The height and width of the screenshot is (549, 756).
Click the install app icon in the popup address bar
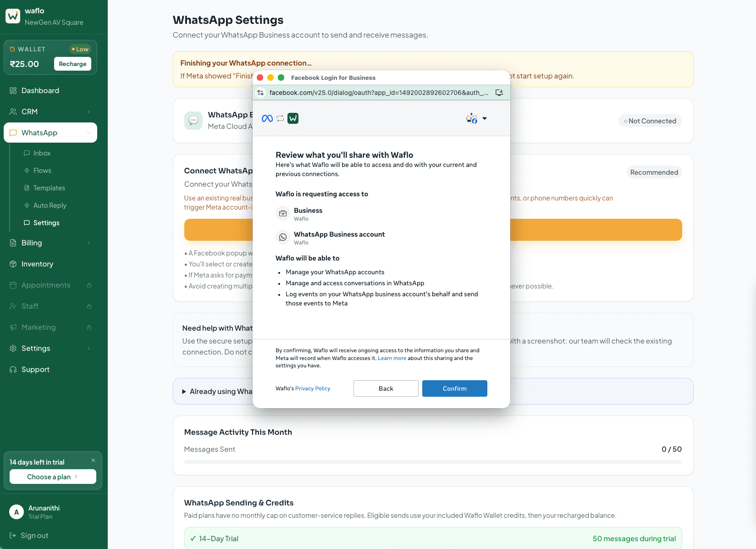499,93
